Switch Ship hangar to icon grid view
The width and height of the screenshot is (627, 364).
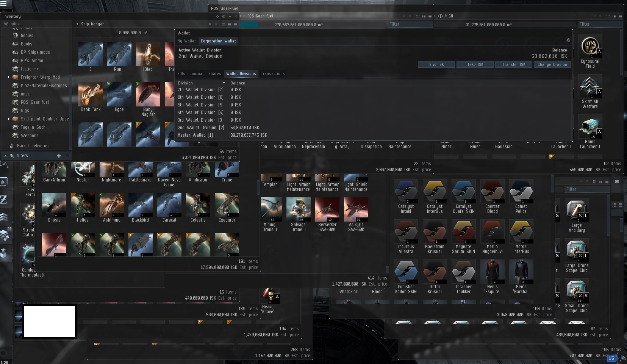(x=224, y=24)
